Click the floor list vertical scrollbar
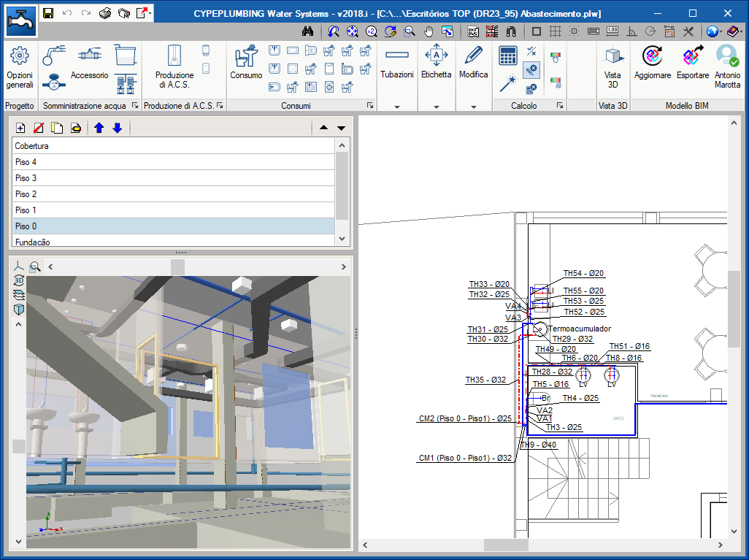Viewport: 749px width, 560px height. click(342, 186)
